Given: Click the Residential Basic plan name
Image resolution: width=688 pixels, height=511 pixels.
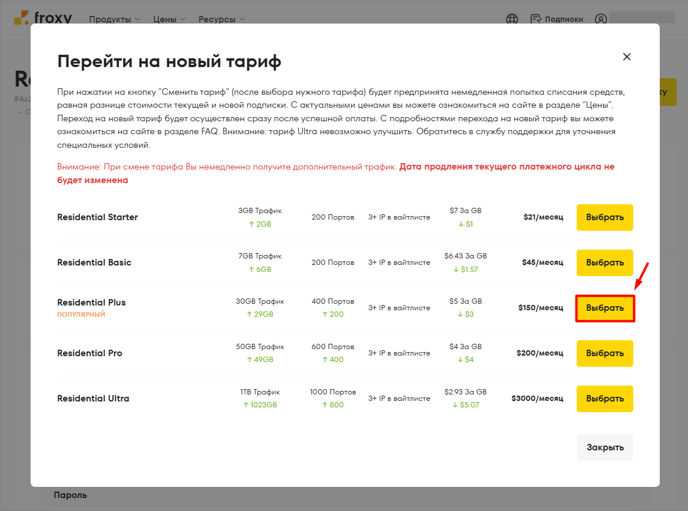Looking at the screenshot, I should pos(94,262).
